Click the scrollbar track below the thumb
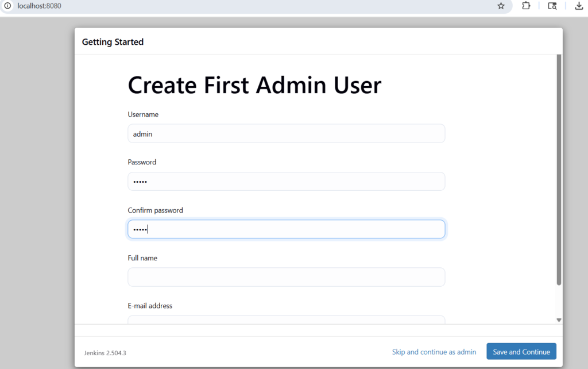588x369 pixels. [558, 299]
